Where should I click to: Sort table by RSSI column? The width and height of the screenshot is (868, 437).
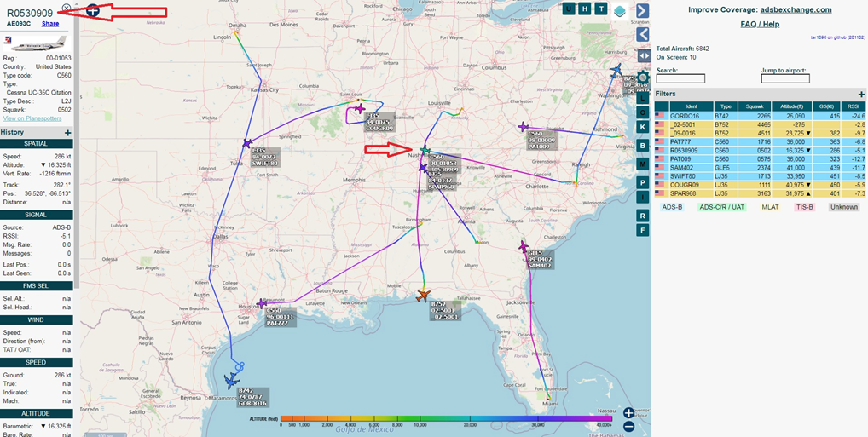[854, 106]
